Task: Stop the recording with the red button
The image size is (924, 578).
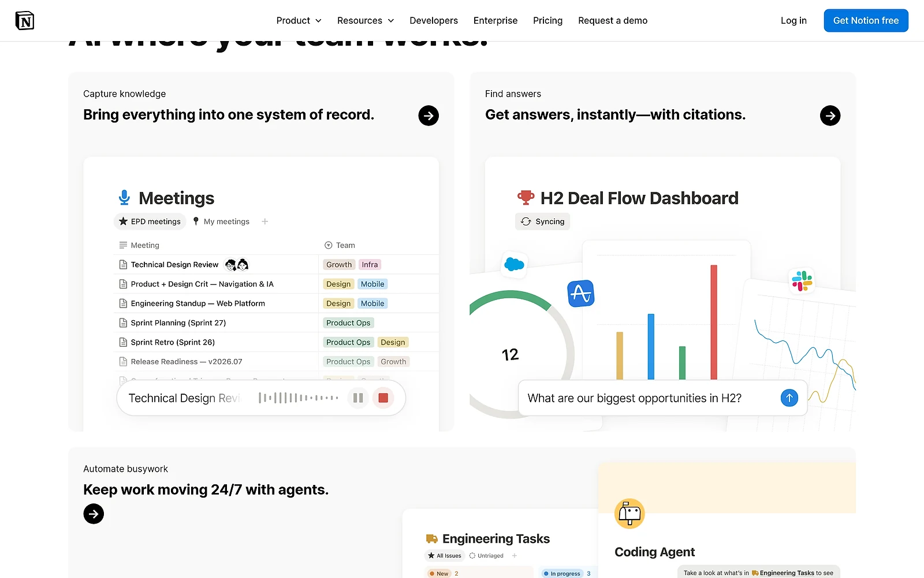Action: (x=383, y=398)
